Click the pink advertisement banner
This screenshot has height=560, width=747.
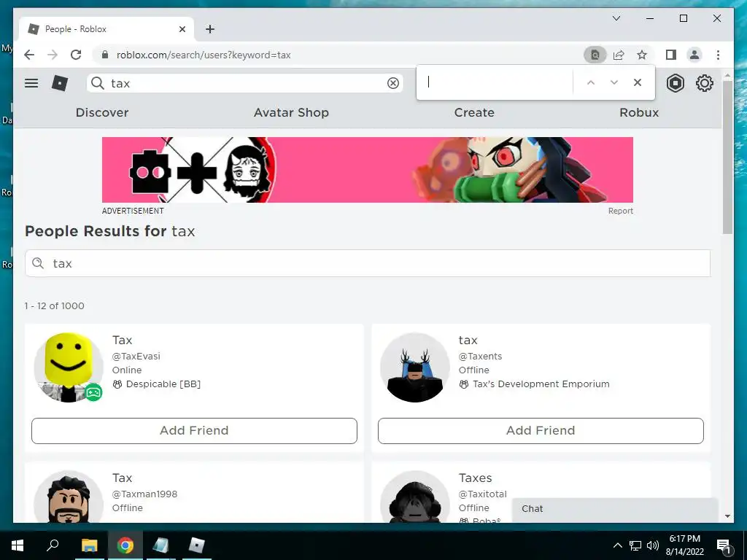pyautogui.click(x=368, y=170)
